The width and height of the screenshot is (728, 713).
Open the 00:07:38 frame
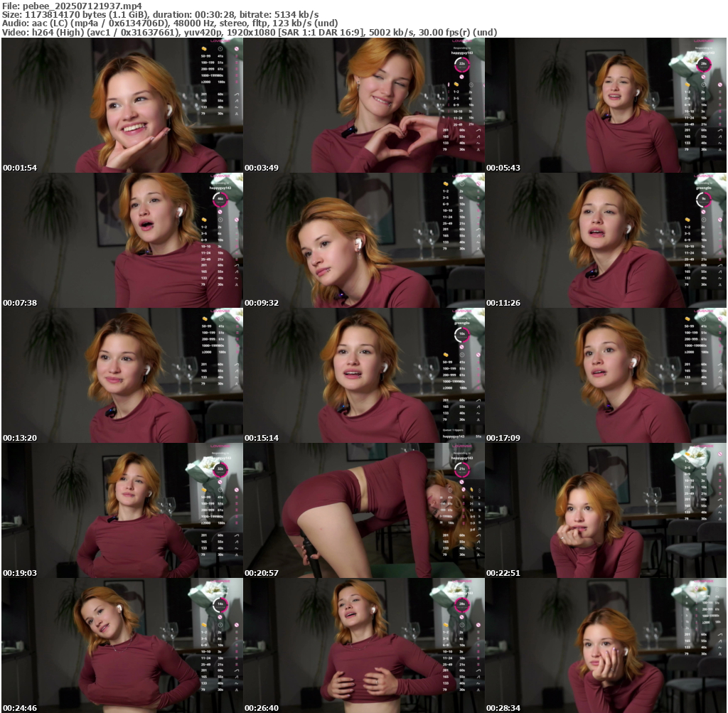[122, 240]
